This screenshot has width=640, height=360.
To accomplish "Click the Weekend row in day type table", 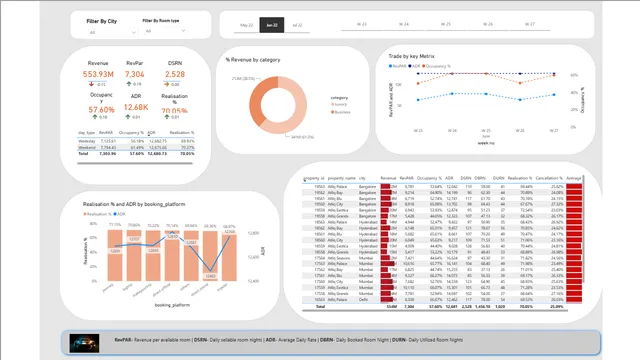I will (136, 147).
